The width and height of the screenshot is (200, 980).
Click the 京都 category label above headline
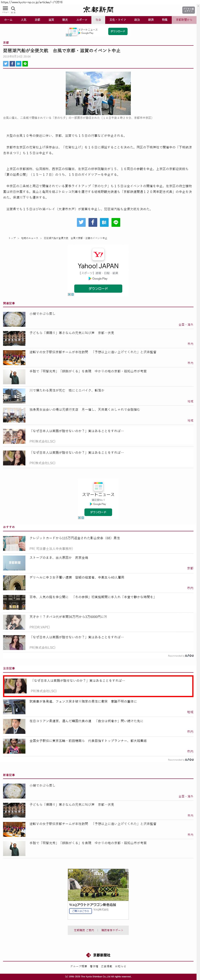point(6,43)
